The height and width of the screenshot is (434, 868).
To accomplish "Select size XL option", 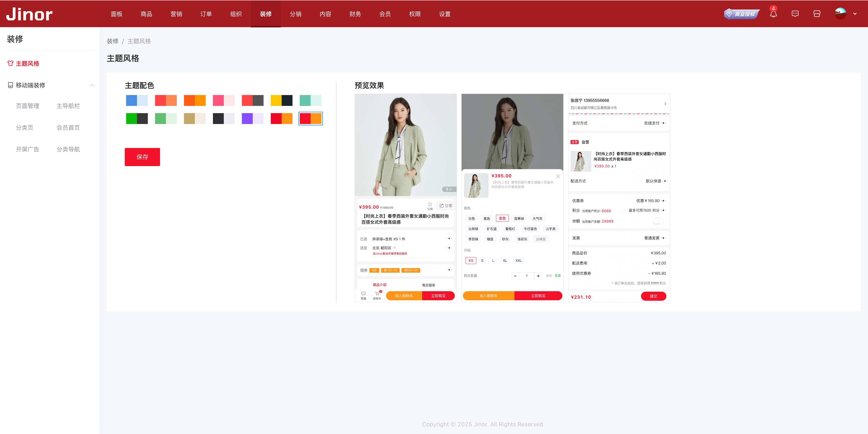I will [505, 260].
